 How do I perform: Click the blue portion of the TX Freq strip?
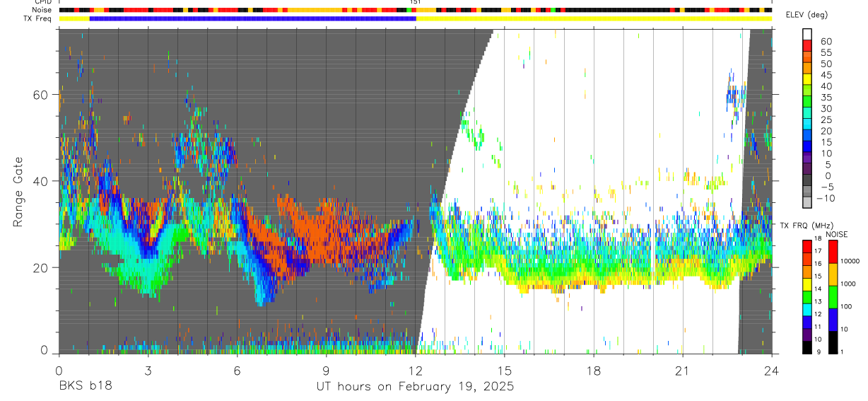(x=253, y=18)
